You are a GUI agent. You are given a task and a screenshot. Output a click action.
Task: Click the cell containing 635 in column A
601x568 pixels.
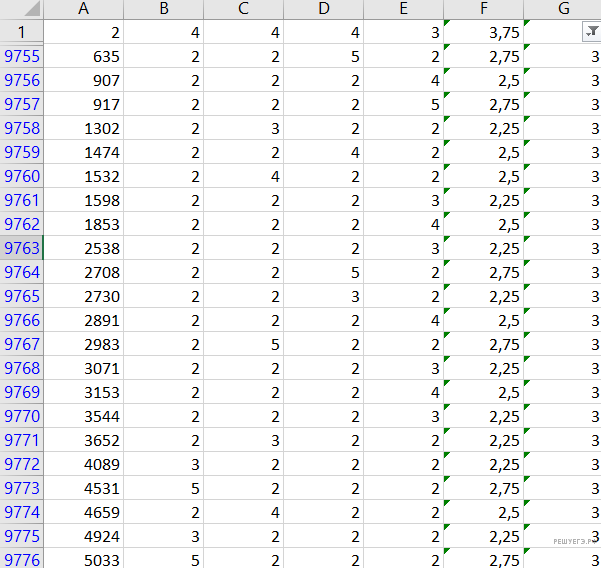(83, 56)
